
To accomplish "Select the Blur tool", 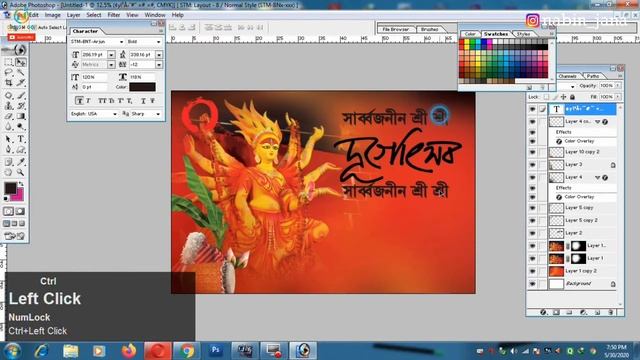I will [x=9, y=127].
